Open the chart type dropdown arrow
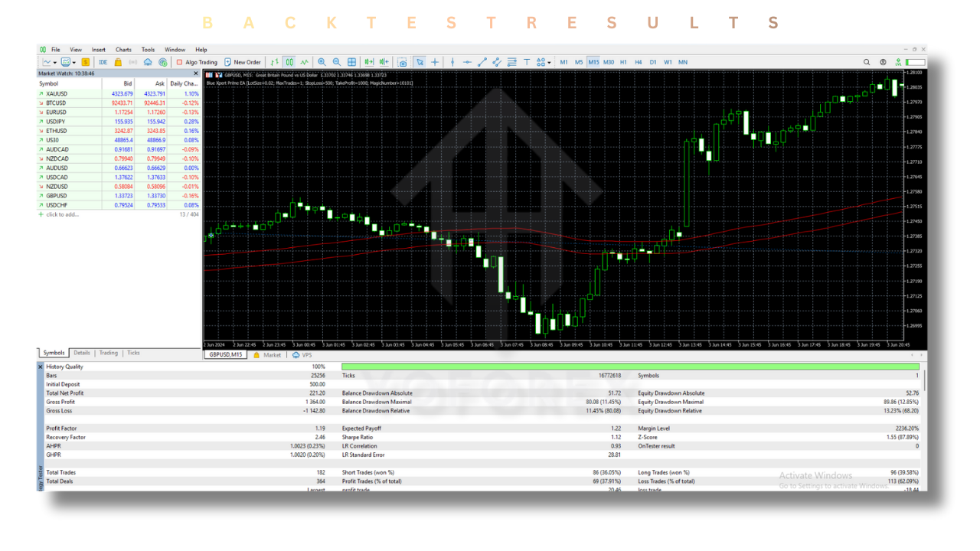Screen dimensions: 980x551 tap(54, 62)
